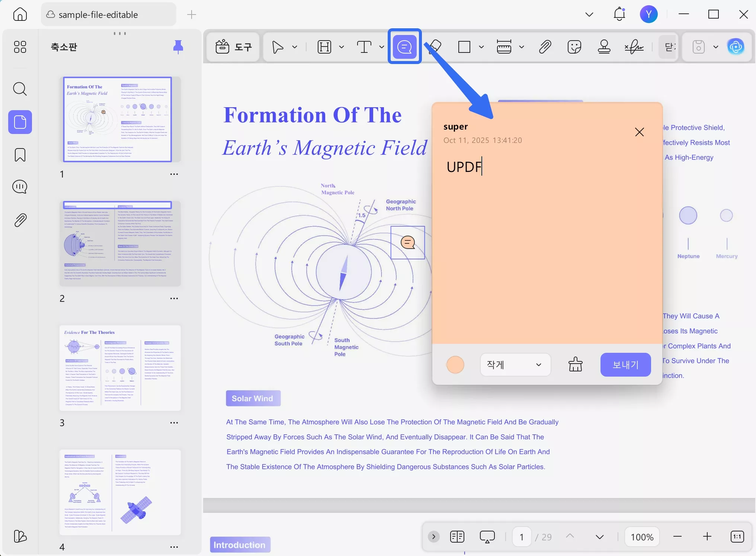The image size is (756, 556).
Task: Delete the note using trash icon
Action: (x=575, y=364)
